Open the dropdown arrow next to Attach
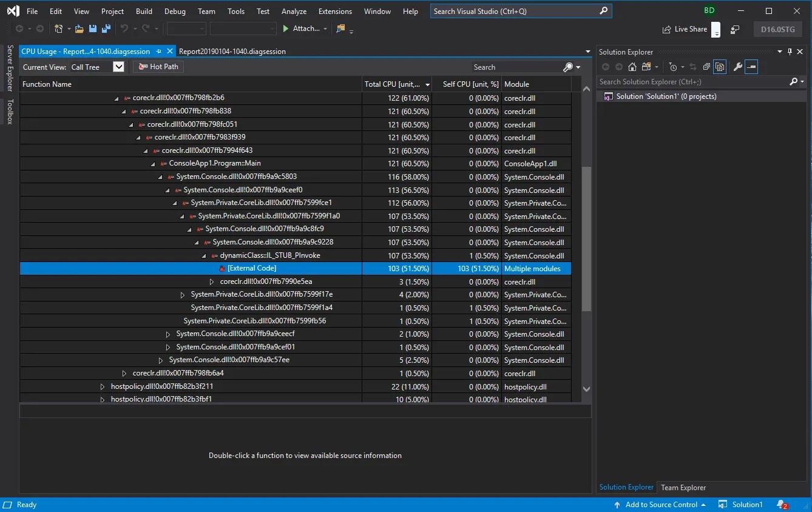Viewport: 812px width, 512px height. coord(325,29)
